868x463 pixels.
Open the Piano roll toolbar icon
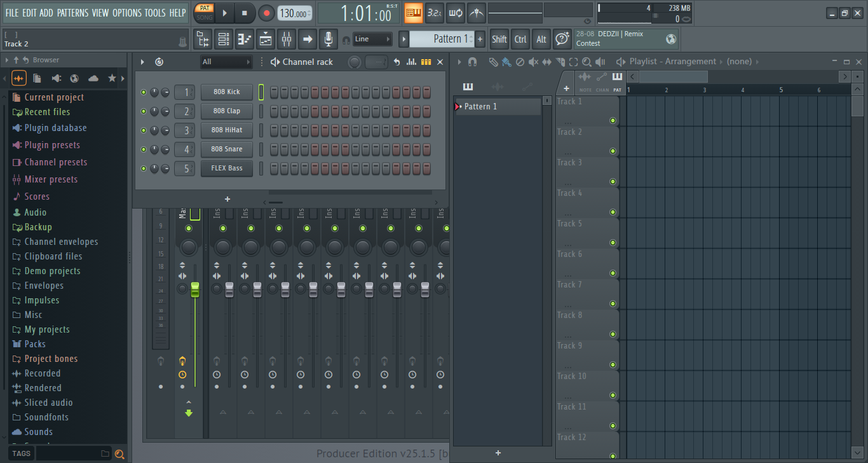click(x=244, y=39)
